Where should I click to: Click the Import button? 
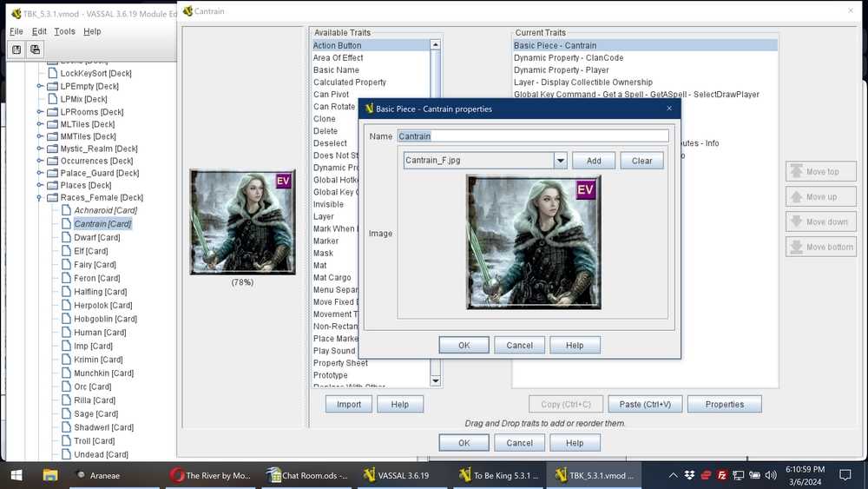[x=349, y=404]
